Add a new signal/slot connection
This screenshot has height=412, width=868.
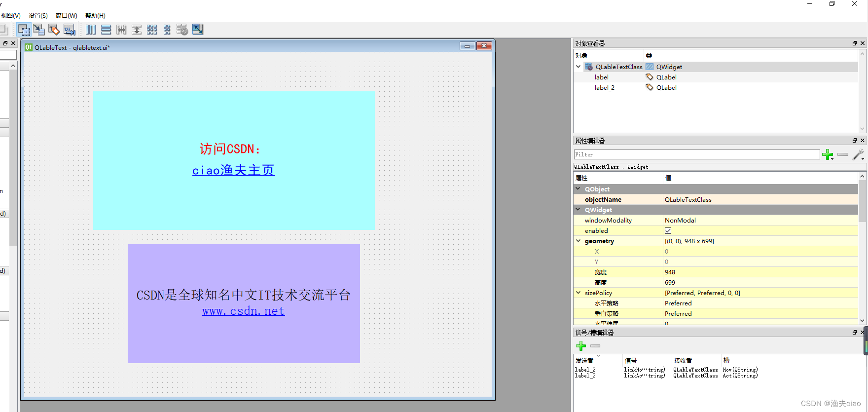581,346
